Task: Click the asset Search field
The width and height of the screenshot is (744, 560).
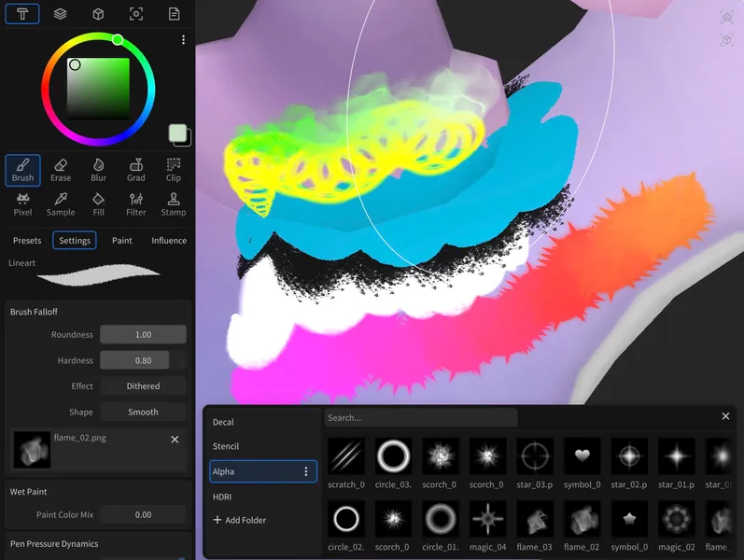Action: coord(421,418)
